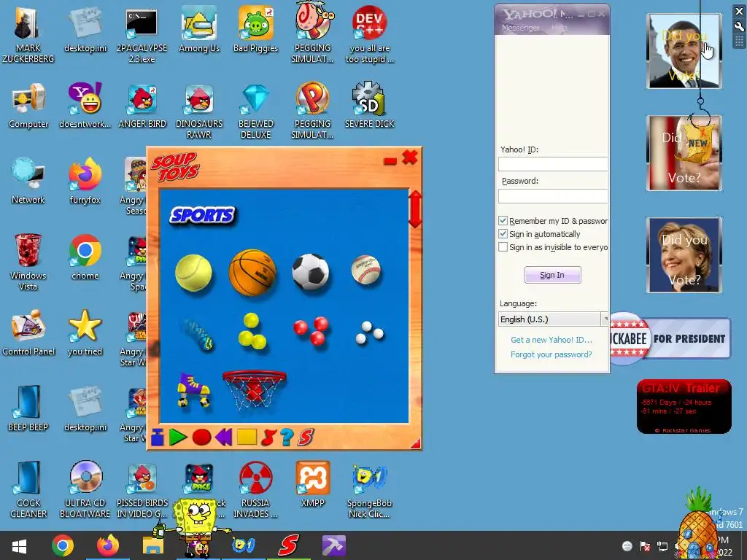Image resolution: width=747 pixels, height=560 pixels.
Task: Select the Windows Vista recycle bin icon
Action: coord(28,262)
